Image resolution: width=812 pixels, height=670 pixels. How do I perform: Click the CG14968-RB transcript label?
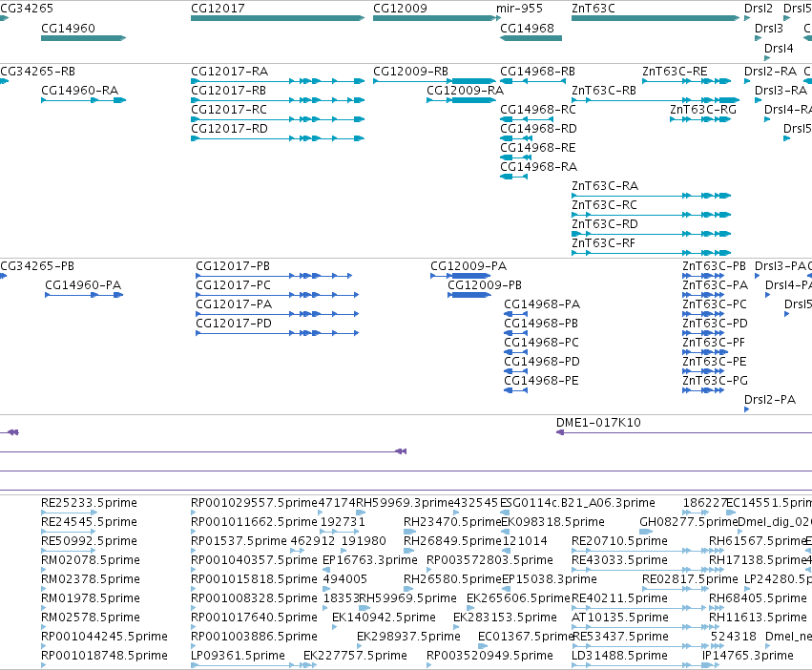point(537,72)
